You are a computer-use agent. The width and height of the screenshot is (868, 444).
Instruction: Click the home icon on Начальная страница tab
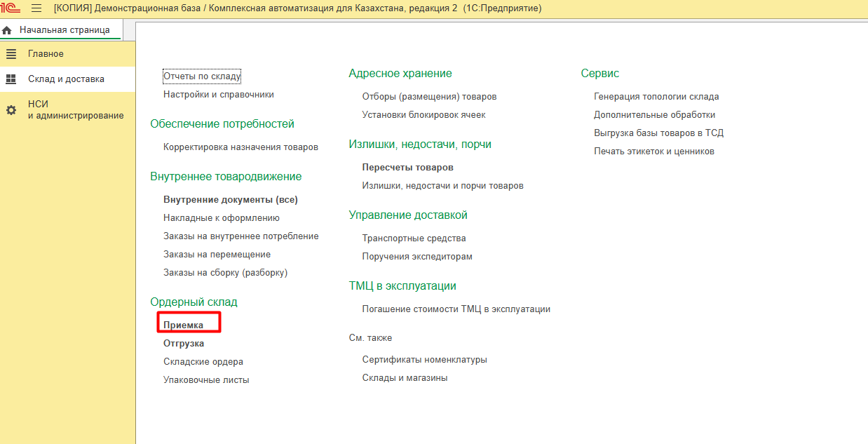click(x=8, y=31)
